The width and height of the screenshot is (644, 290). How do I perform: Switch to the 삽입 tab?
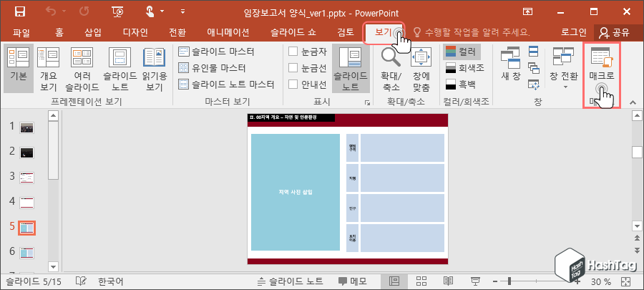point(93,32)
